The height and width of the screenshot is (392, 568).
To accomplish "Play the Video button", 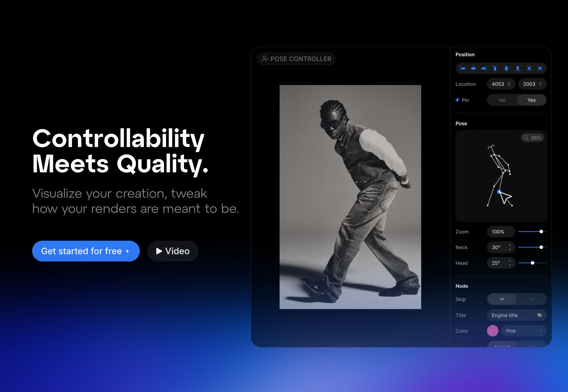I will [173, 251].
